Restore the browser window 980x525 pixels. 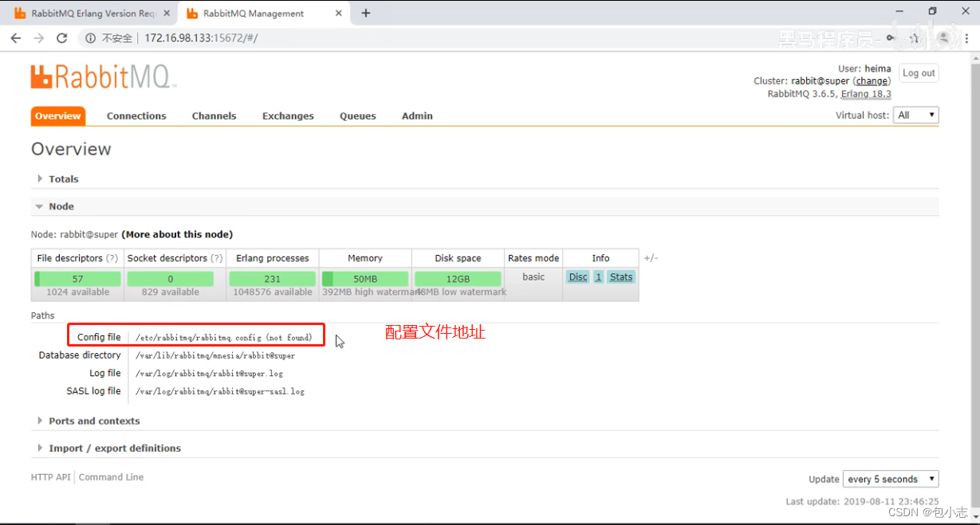point(932,11)
